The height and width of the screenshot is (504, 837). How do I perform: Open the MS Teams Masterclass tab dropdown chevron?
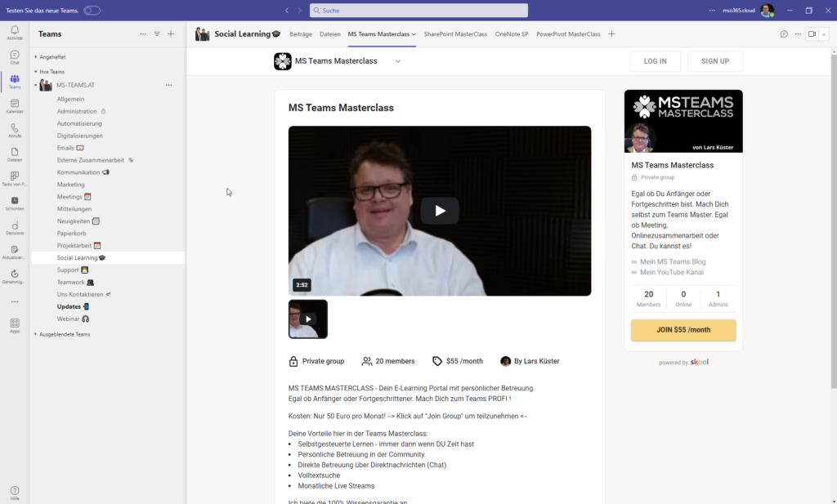(x=414, y=34)
